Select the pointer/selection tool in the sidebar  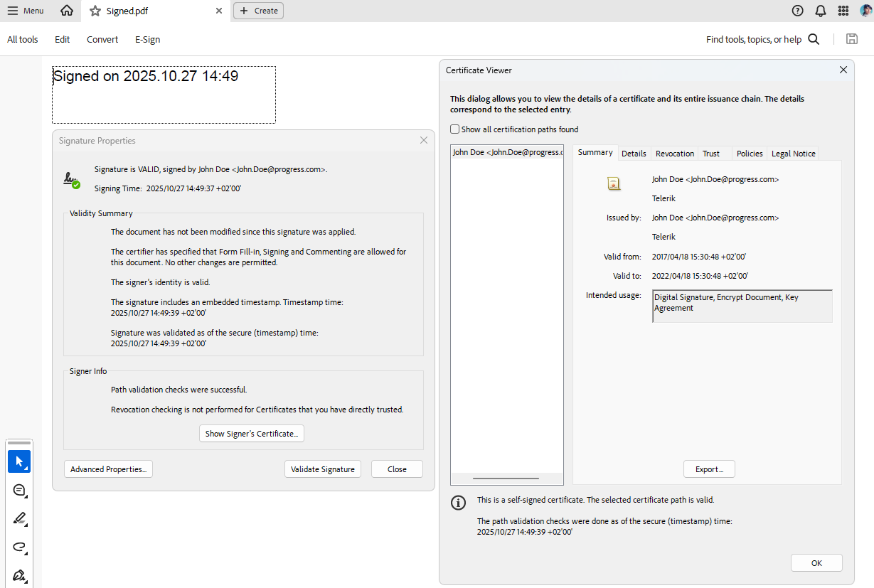[x=19, y=461]
